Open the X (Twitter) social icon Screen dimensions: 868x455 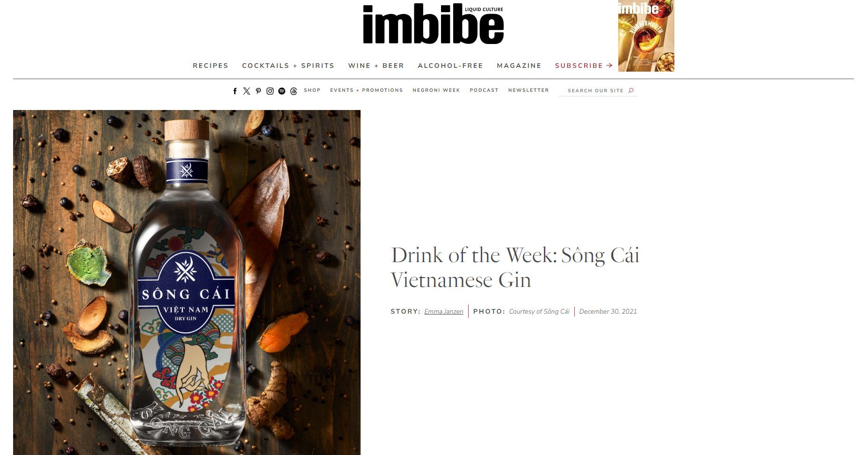pos(246,91)
